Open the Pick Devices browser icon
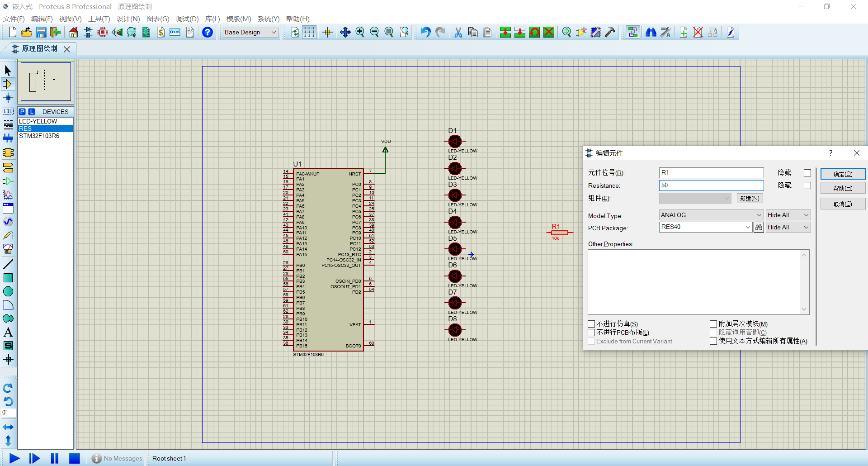Screen dimensions: 868x466 coord(23,111)
